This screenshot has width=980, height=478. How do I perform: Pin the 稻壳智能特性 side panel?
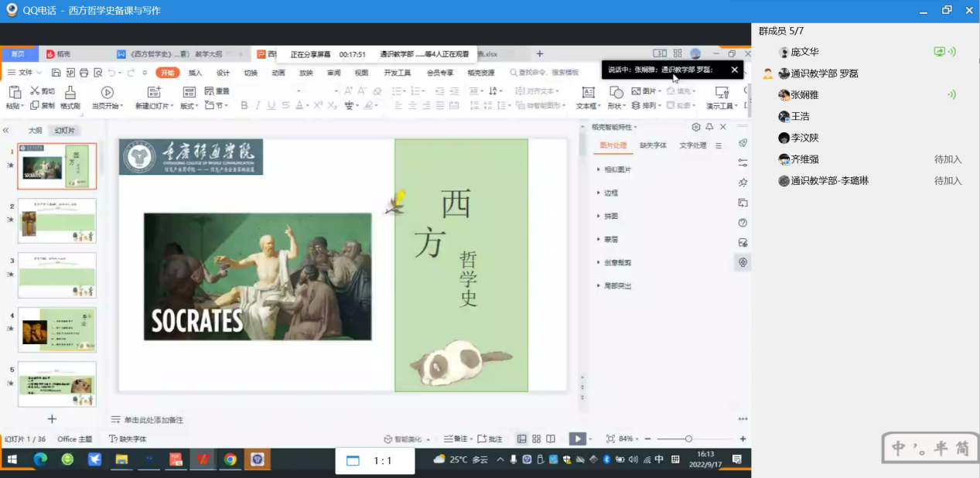tap(709, 127)
